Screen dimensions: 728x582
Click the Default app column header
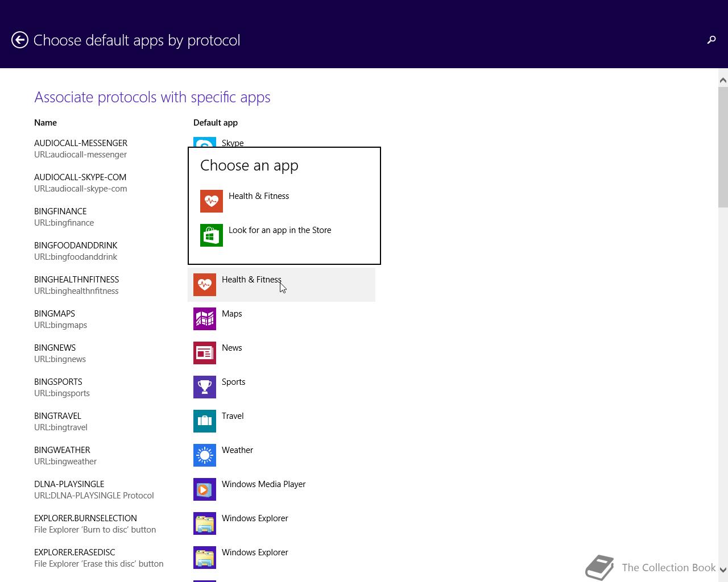216,123
